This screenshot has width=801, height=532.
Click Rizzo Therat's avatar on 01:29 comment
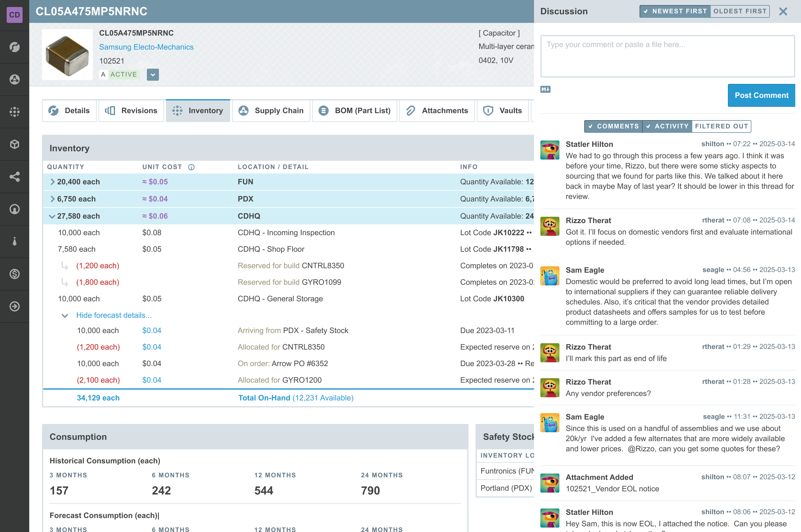pos(550,353)
